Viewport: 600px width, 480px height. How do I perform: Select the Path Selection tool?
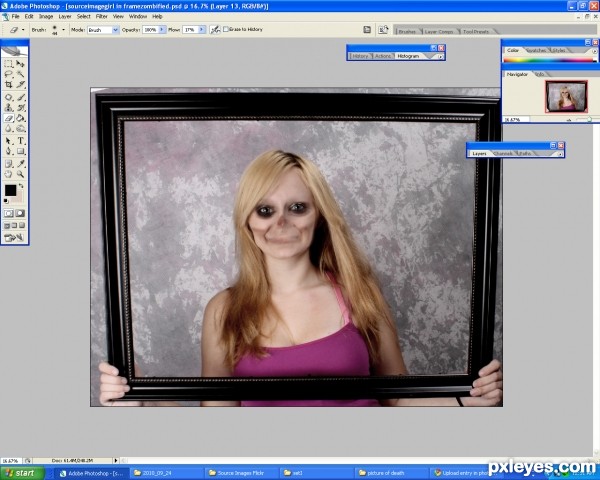[x=8, y=141]
